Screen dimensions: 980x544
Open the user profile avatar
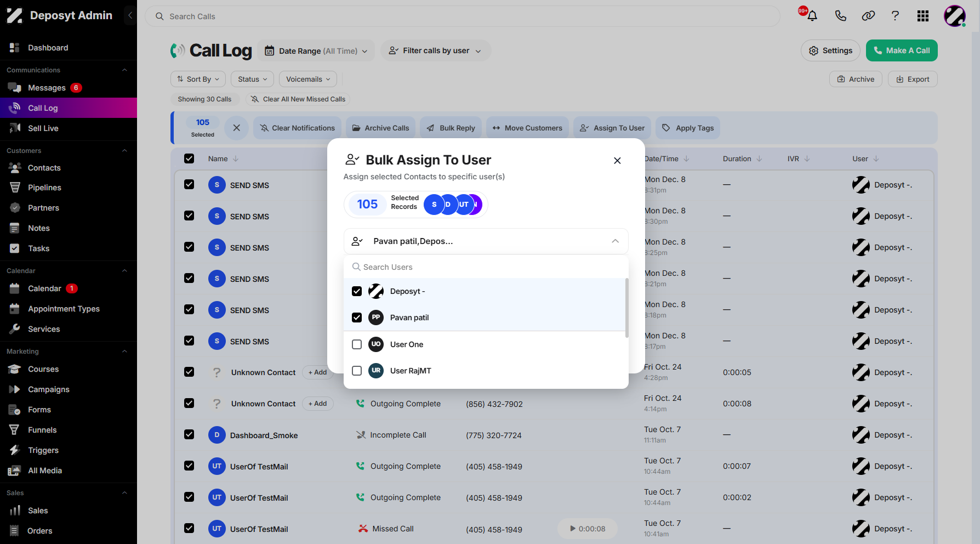(954, 16)
